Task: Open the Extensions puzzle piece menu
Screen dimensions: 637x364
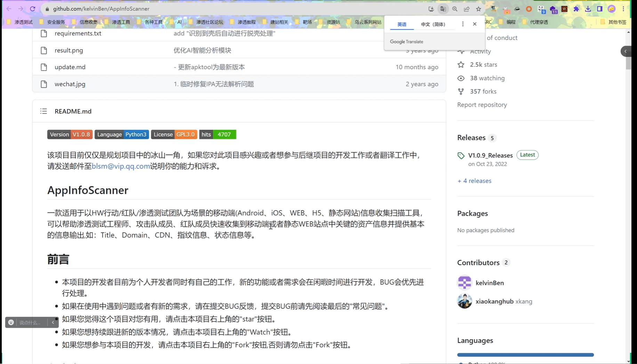Action: 576,9
